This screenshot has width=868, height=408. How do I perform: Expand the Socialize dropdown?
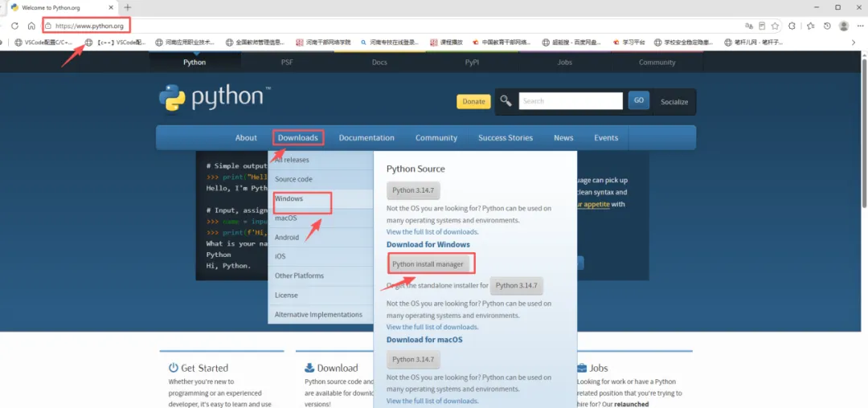(674, 102)
